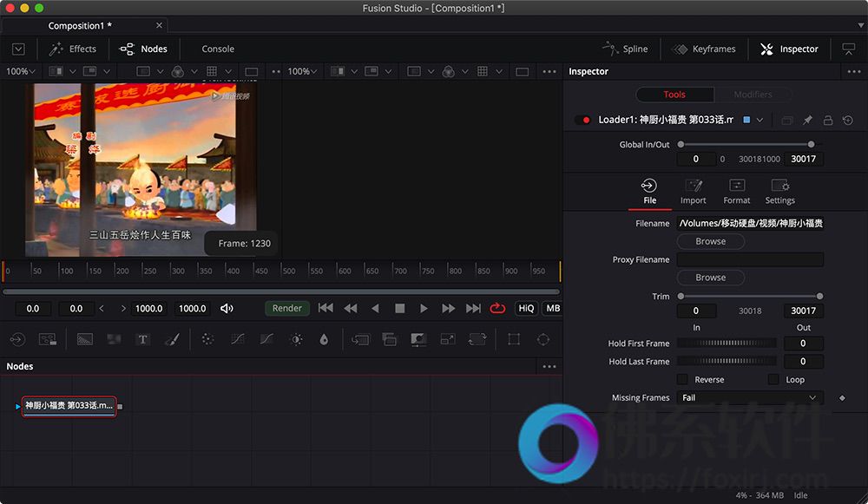Toggle the MB motion blur button

pos(552,308)
